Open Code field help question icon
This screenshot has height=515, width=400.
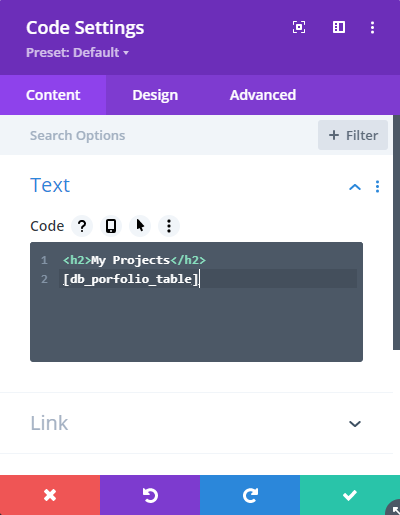click(82, 226)
